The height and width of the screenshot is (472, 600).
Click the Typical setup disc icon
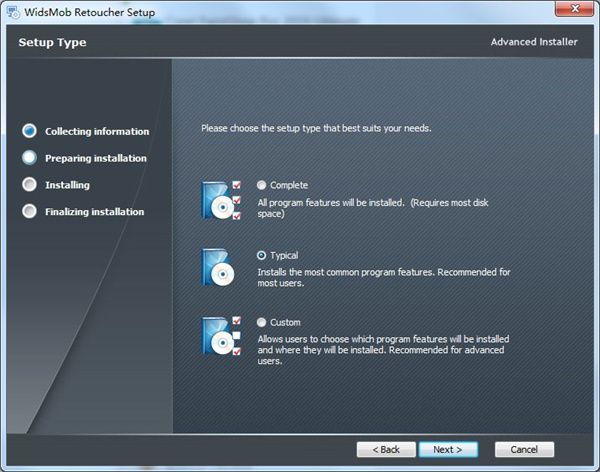pyautogui.click(x=218, y=267)
